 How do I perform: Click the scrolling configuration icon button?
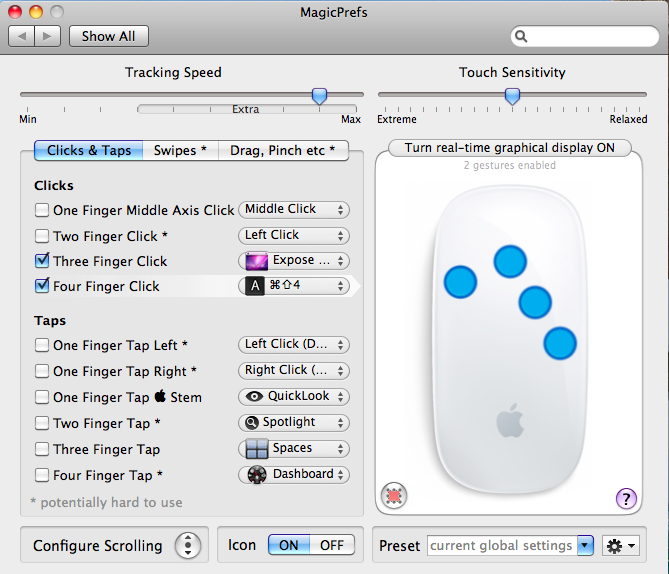(x=188, y=545)
